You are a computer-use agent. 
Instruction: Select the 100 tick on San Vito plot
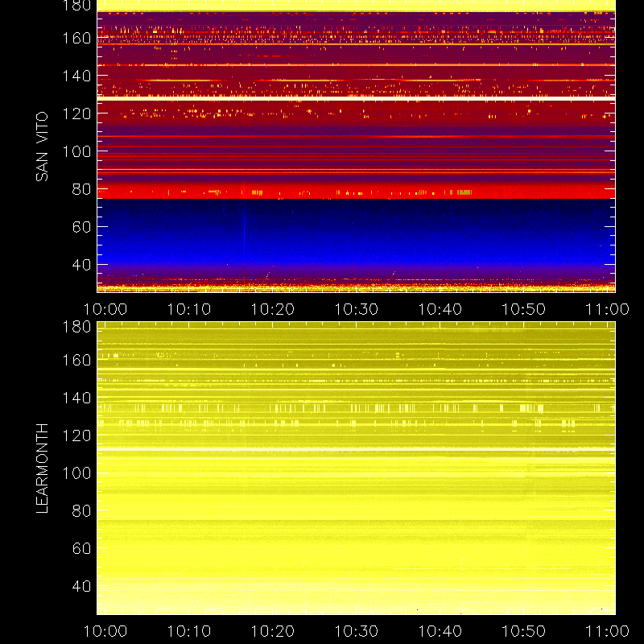pos(76,151)
